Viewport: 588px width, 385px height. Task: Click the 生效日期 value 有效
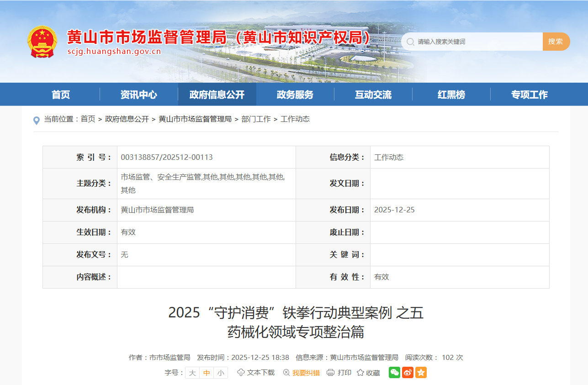click(128, 232)
